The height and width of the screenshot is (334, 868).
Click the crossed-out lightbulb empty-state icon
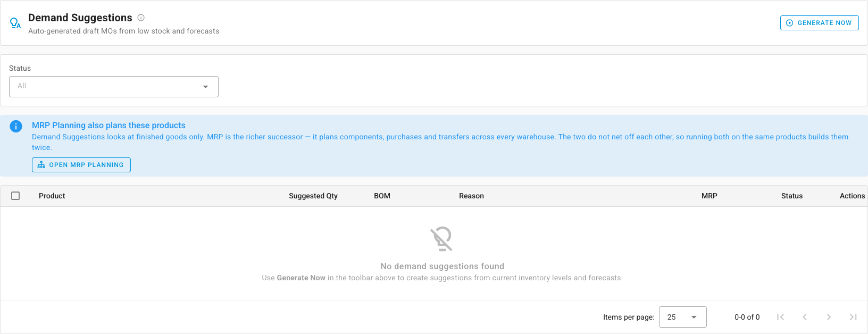point(442,239)
